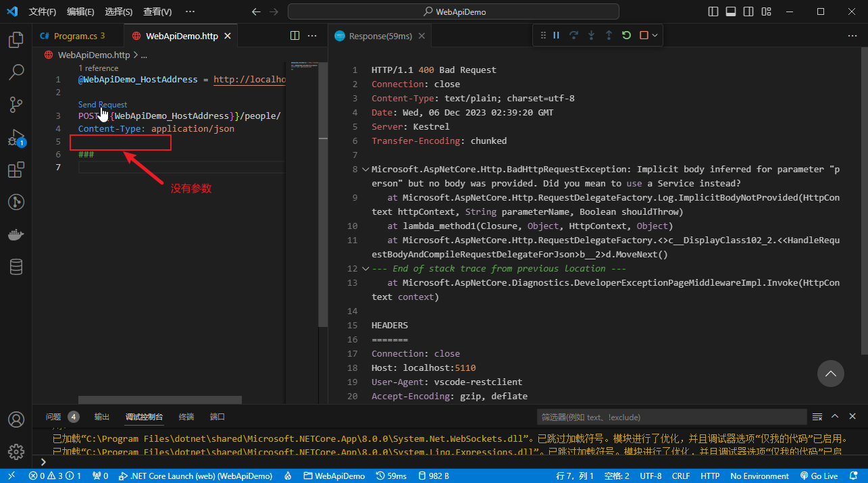This screenshot has height=483, width=868.
Task: Split the editor to the right
Action: pyautogui.click(x=295, y=36)
